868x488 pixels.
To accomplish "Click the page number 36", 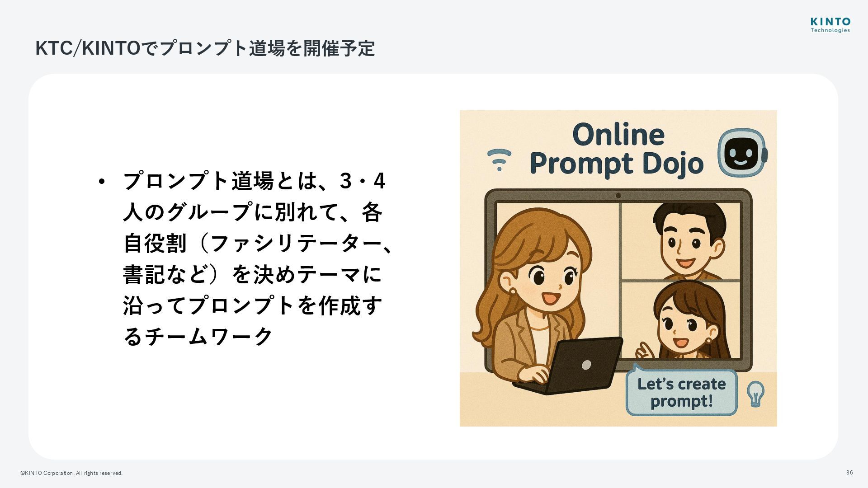I will point(849,473).
